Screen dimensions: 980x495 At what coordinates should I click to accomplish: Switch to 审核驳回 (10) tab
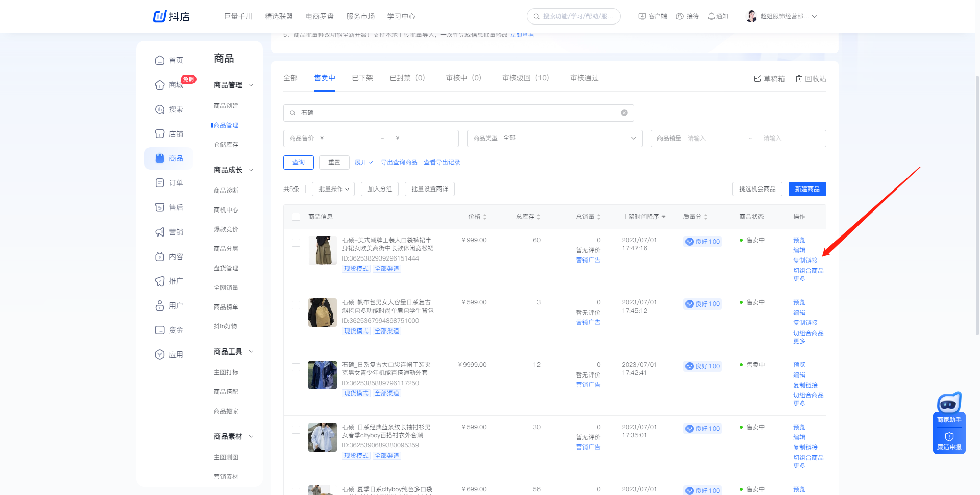coord(526,78)
